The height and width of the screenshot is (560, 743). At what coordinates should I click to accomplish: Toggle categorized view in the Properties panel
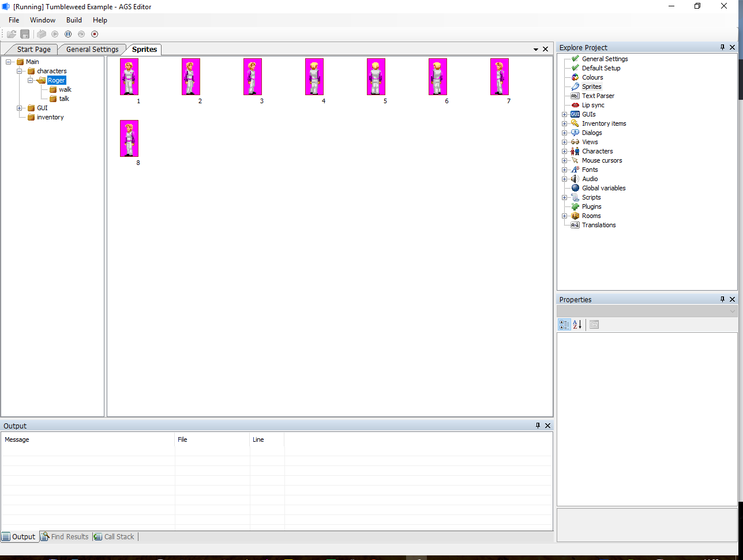click(x=564, y=325)
